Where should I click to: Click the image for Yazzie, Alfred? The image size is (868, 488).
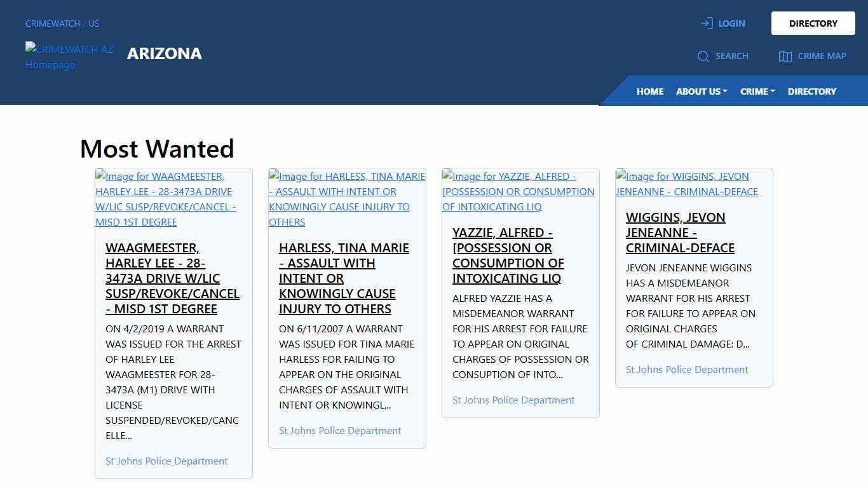[518, 191]
